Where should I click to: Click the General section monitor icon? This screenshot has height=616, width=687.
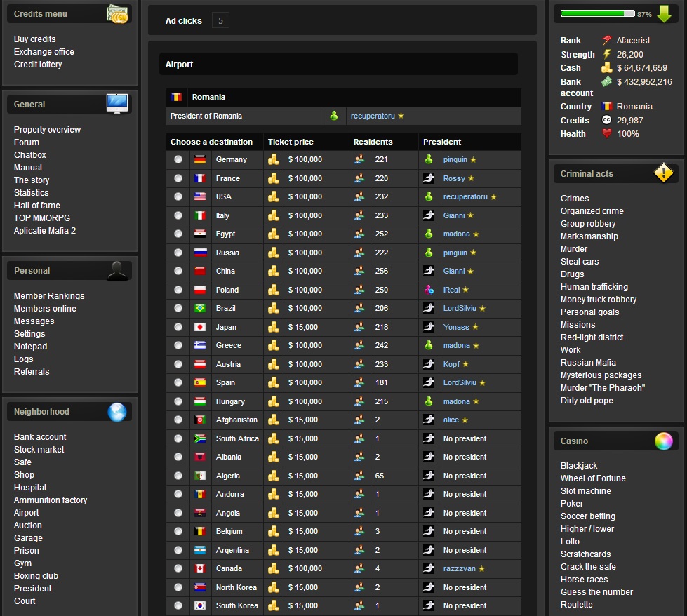pos(117,102)
